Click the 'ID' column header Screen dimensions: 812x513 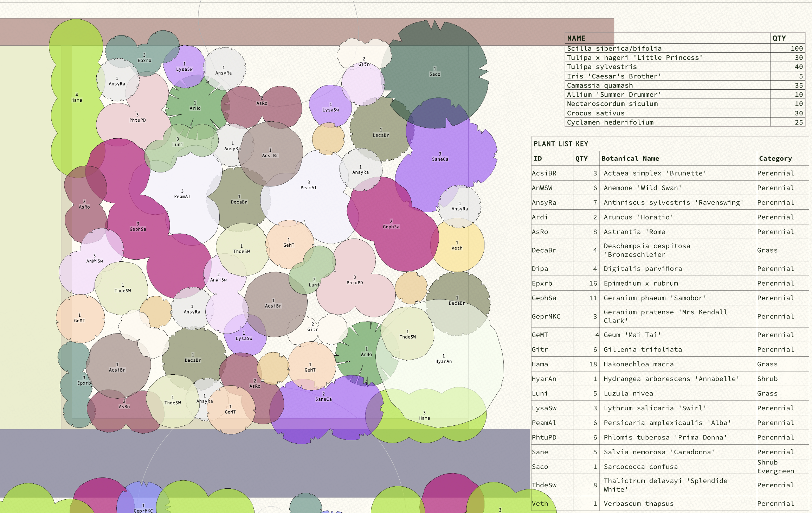click(537, 159)
